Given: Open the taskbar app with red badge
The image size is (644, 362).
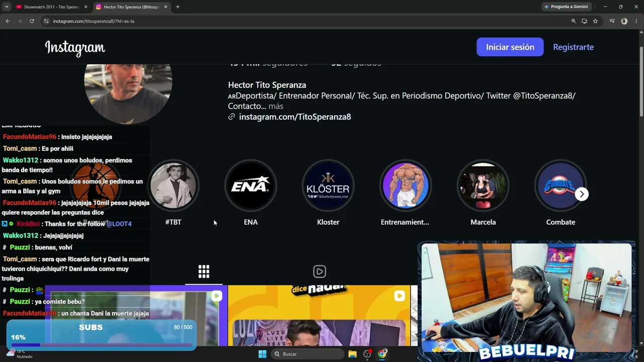Looking at the screenshot, I should 367,354.
